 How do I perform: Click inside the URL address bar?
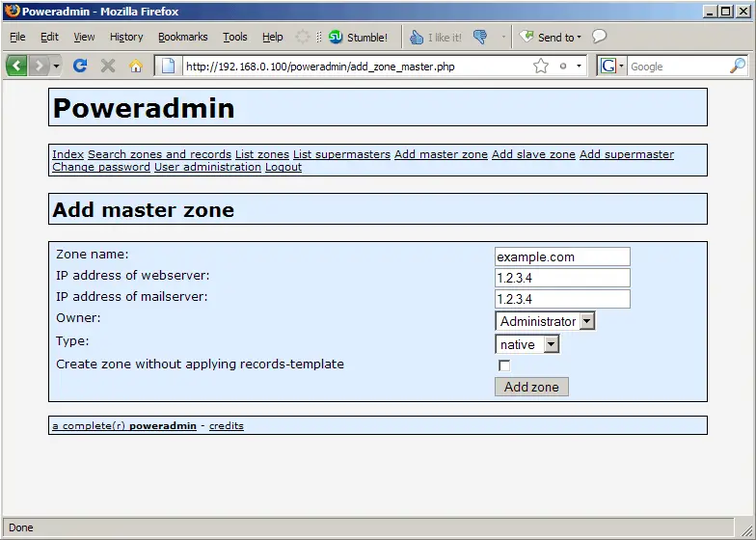(357, 66)
